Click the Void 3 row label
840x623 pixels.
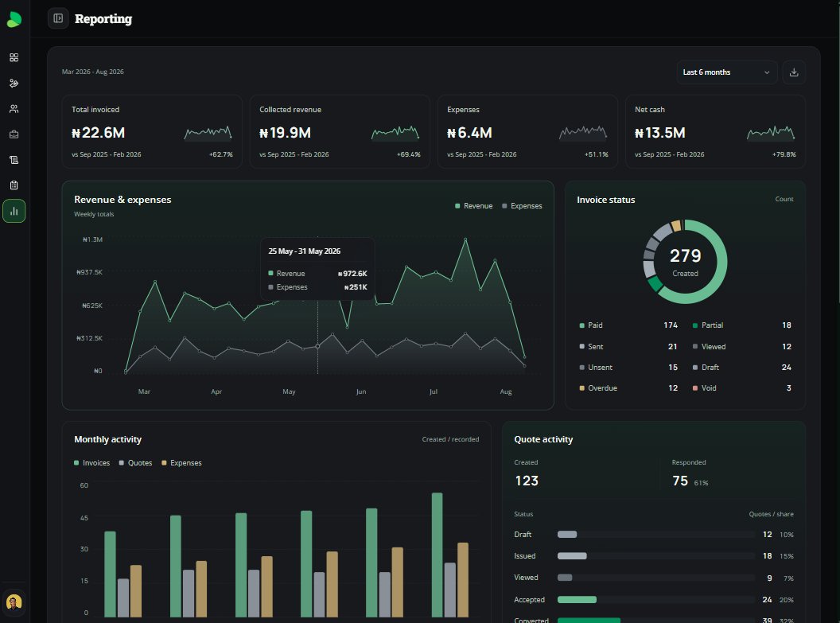tap(709, 387)
